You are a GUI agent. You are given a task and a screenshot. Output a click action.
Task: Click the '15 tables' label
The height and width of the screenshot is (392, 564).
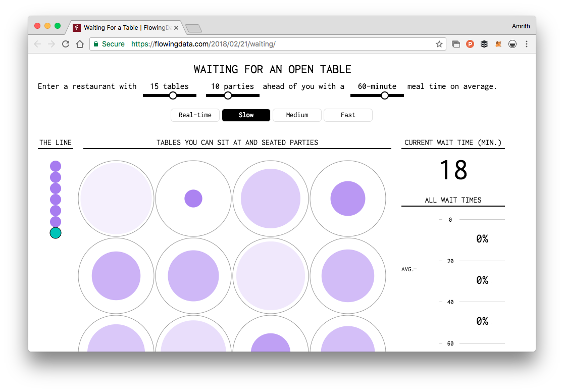pyautogui.click(x=170, y=86)
